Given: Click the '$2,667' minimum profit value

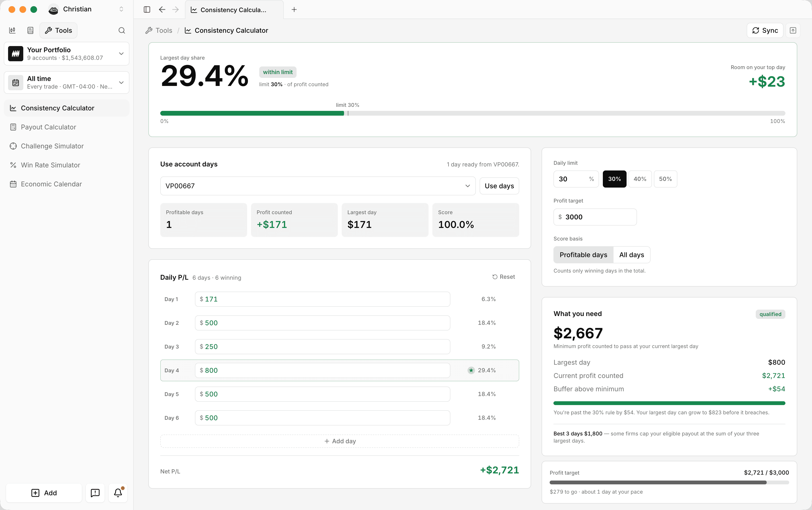Looking at the screenshot, I should [x=578, y=333].
